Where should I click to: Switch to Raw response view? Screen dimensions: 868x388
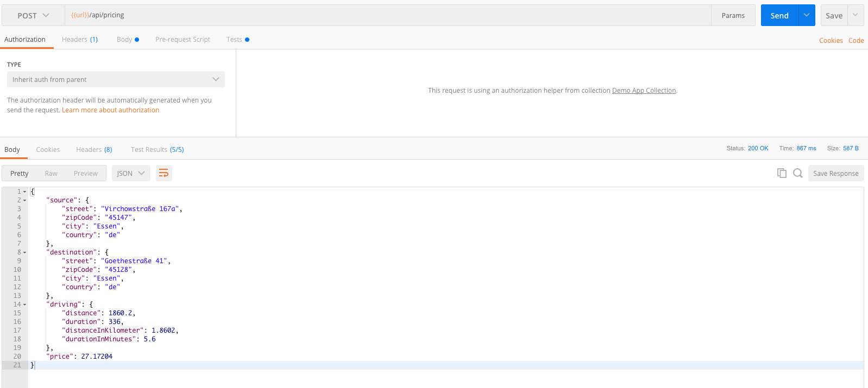[51, 174]
